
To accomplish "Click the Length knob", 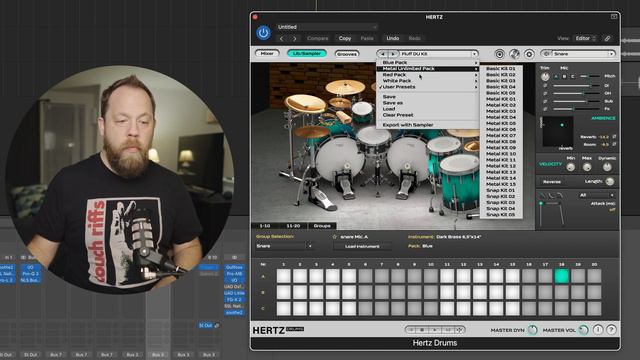I will click(610, 182).
